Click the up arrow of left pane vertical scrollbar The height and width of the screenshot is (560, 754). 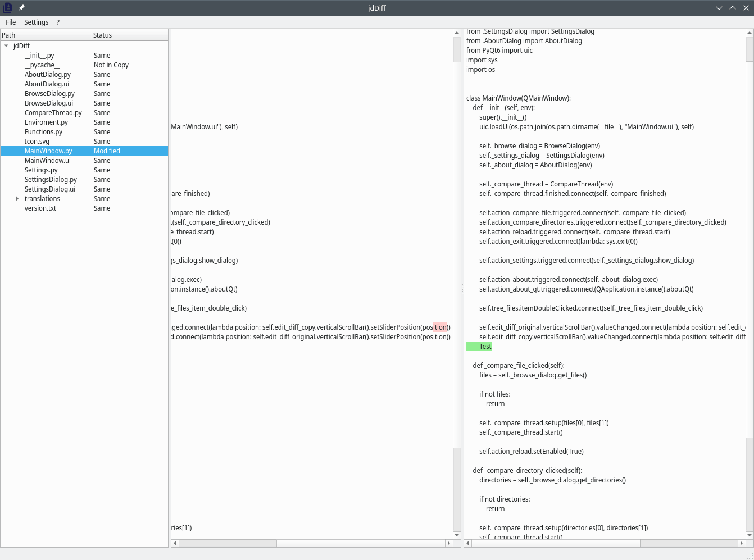pyautogui.click(x=457, y=33)
